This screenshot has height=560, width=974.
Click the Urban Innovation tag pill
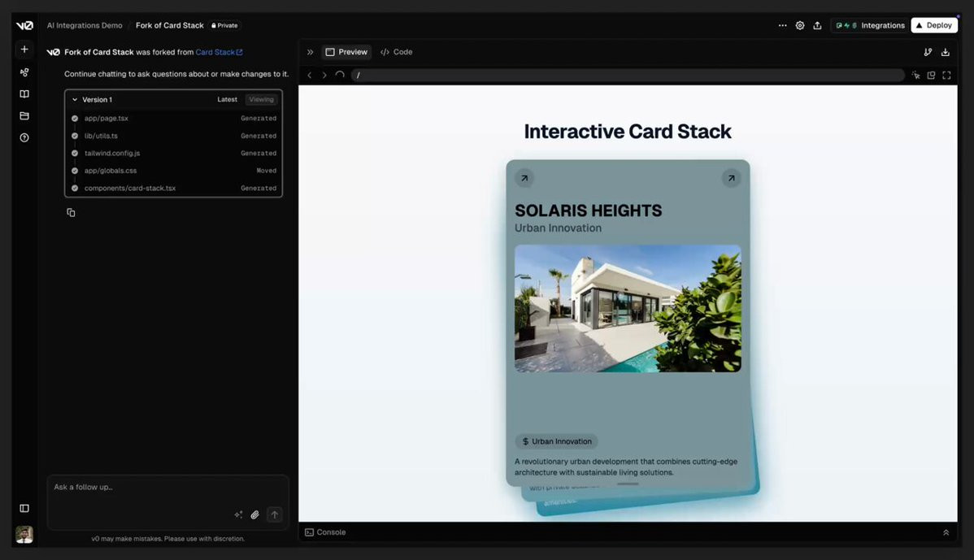[556, 441]
